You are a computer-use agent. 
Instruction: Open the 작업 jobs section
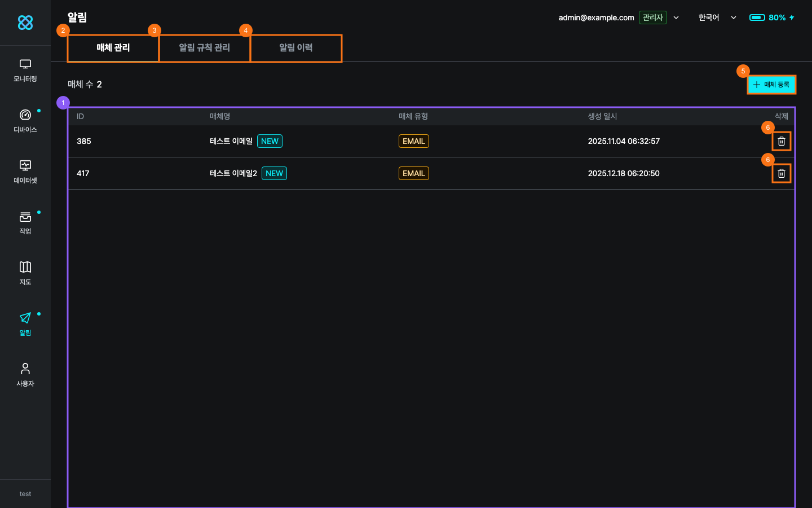25,223
